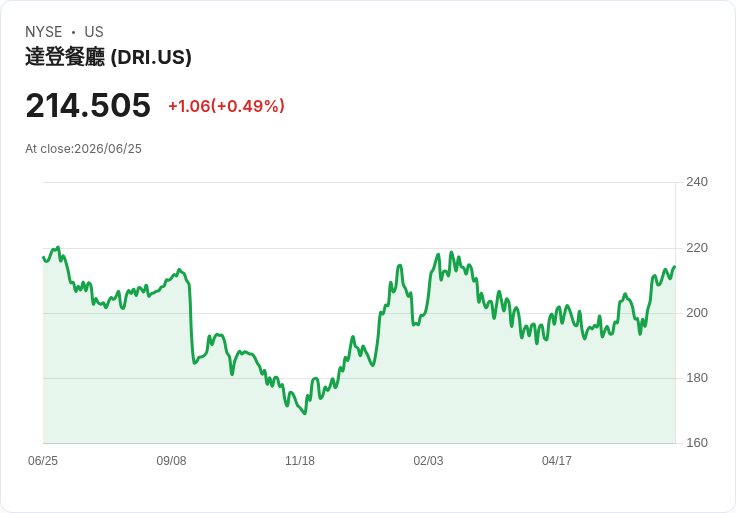
Task: Click the 02/03 date axis label
Action: point(428,461)
